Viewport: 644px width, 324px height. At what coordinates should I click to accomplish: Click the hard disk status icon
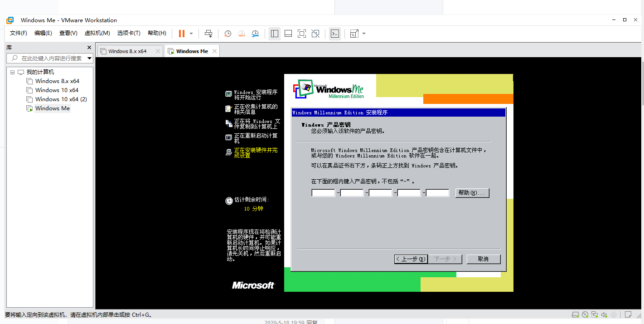coord(576,314)
